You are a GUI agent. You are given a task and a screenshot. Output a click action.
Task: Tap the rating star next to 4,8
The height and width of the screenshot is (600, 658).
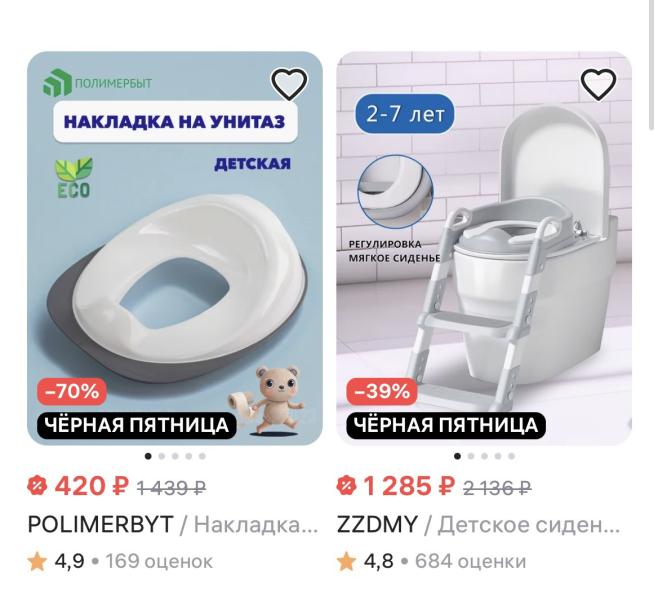coord(347,561)
